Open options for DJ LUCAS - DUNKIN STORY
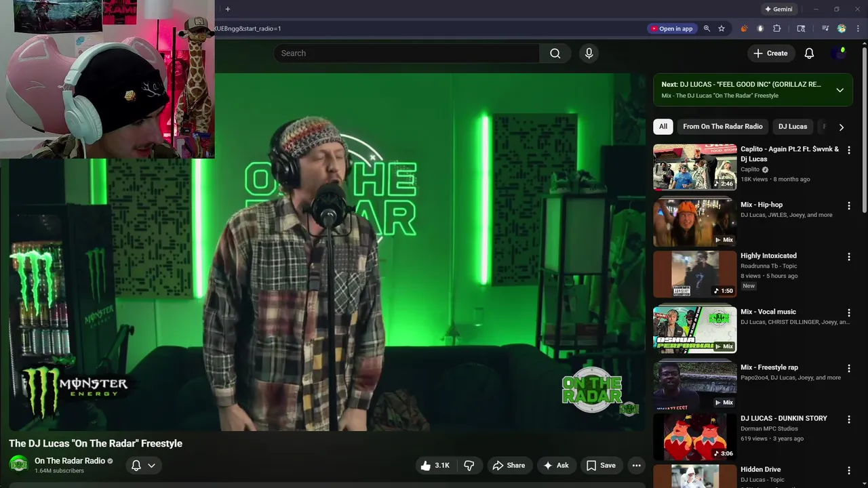The height and width of the screenshot is (488, 868). click(x=848, y=420)
